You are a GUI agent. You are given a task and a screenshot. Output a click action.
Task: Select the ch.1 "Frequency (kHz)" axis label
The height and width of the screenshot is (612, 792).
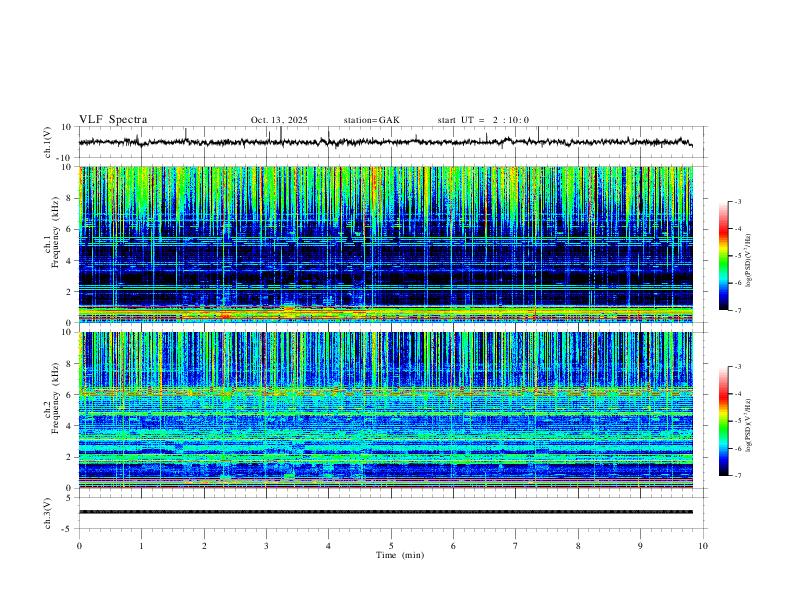click(56, 232)
